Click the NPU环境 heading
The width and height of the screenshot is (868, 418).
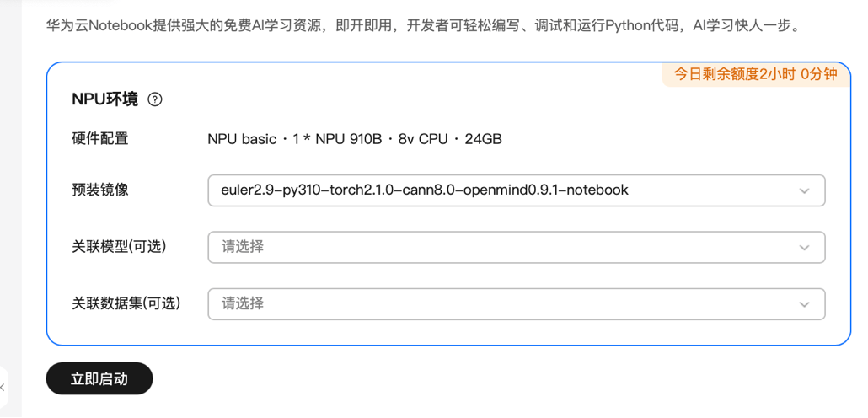[104, 99]
